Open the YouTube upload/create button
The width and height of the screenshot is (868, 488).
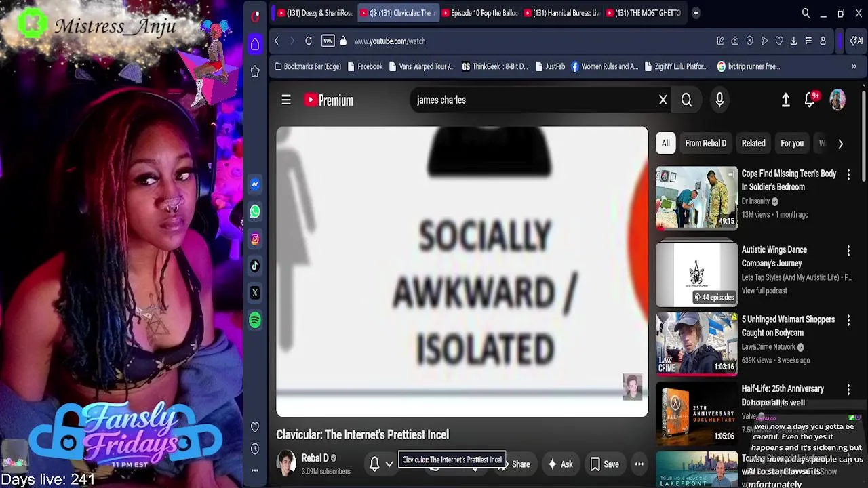(x=785, y=100)
